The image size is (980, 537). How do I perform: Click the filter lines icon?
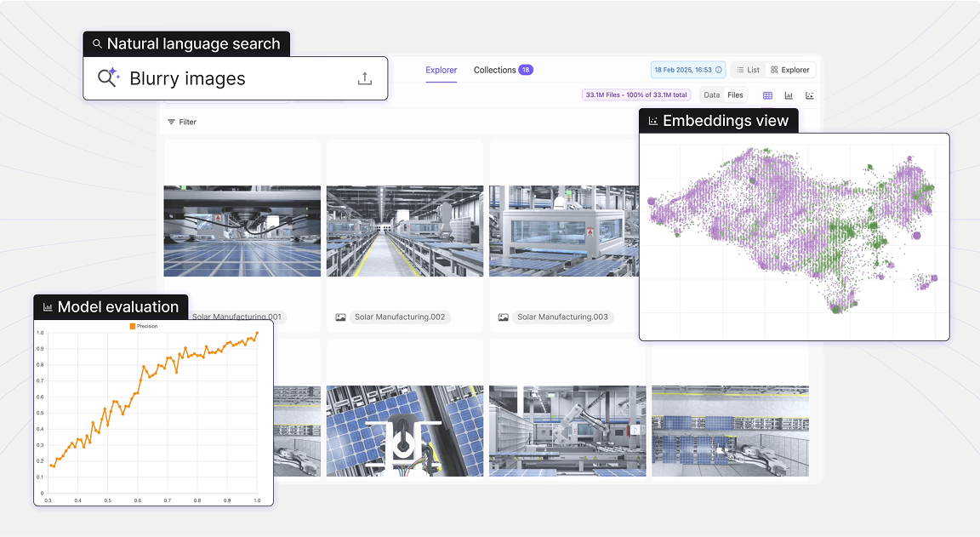[171, 122]
